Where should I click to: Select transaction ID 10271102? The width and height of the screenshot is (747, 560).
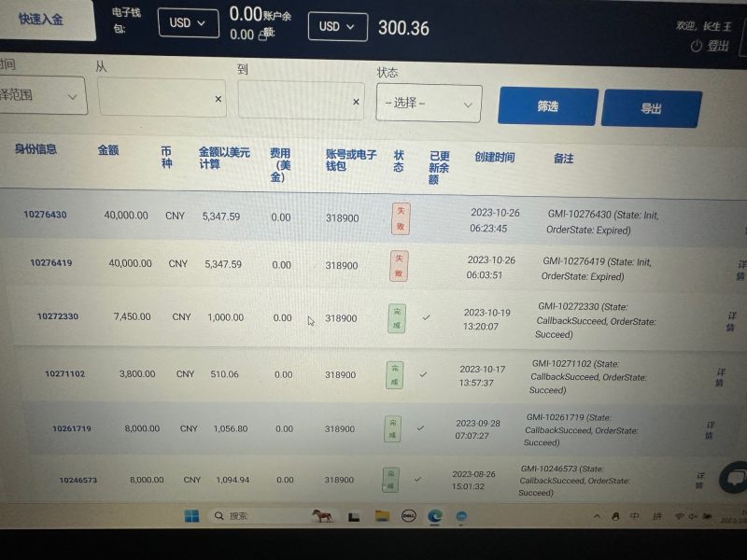pyautogui.click(x=64, y=374)
